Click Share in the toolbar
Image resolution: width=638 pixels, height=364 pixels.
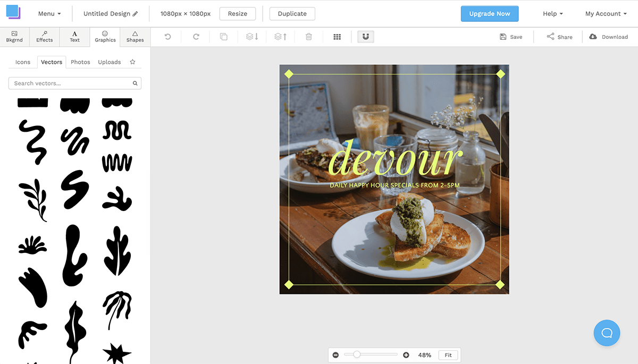tap(559, 37)
